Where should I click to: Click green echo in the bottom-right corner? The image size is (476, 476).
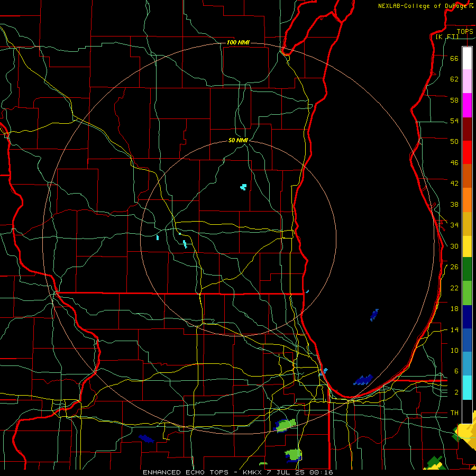[435, 463]
